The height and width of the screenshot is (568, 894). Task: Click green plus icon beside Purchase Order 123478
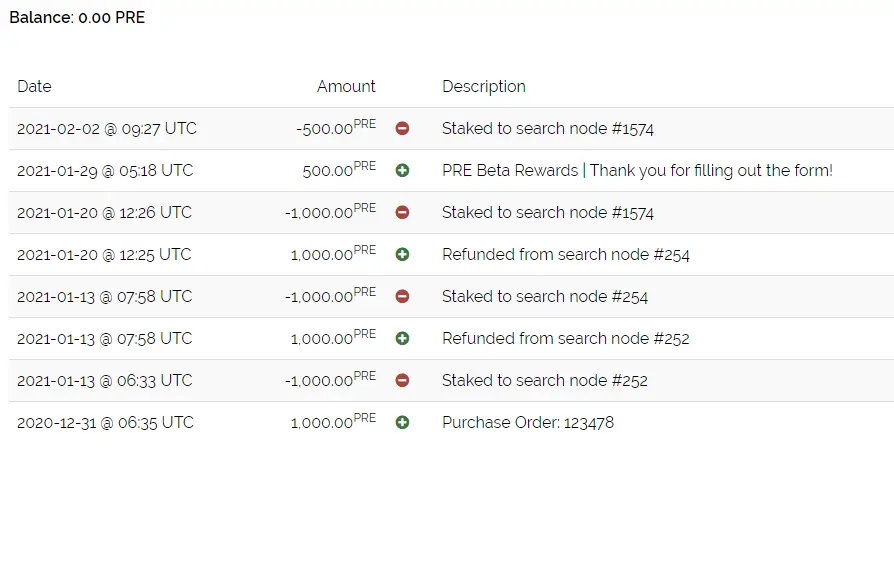(402, 423)
